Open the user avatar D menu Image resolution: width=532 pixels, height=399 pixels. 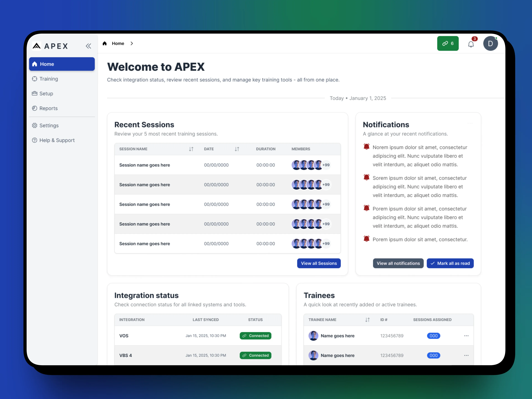click(x=491, y=44)
